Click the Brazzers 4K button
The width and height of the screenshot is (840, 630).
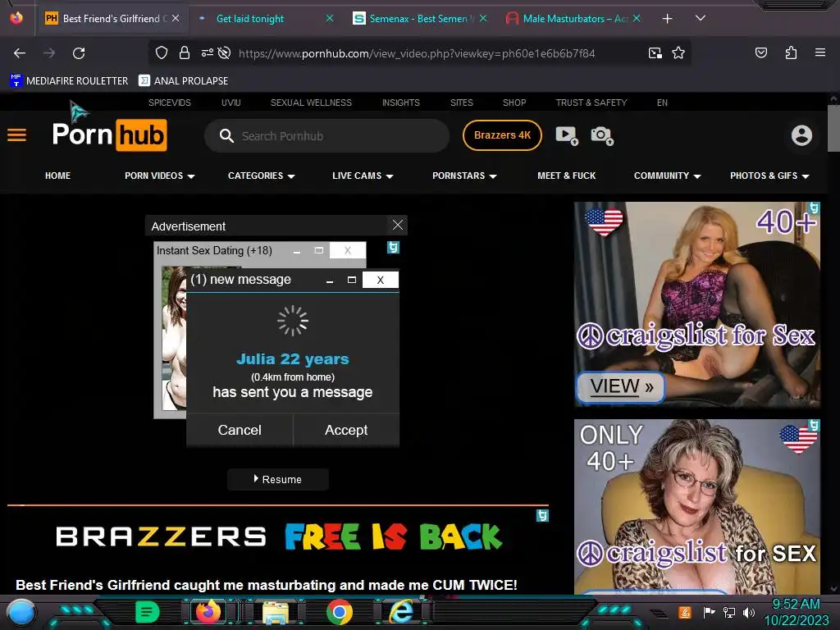pyautogui.click(x=502, y=135)
